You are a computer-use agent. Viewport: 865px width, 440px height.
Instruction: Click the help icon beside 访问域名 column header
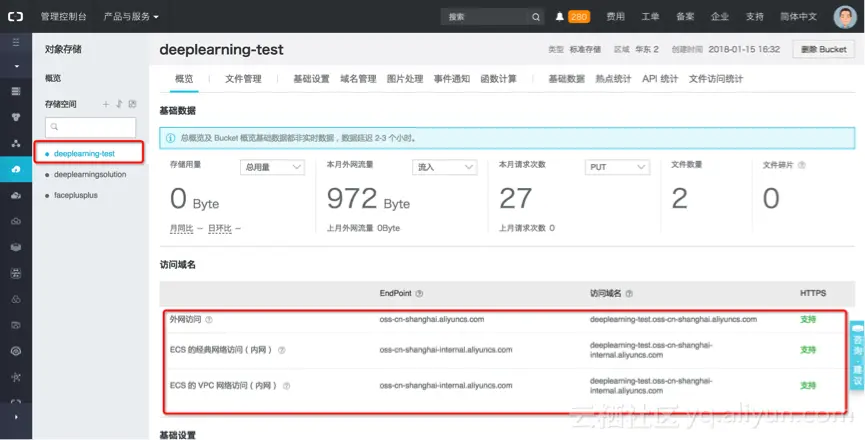click(629, 294)
